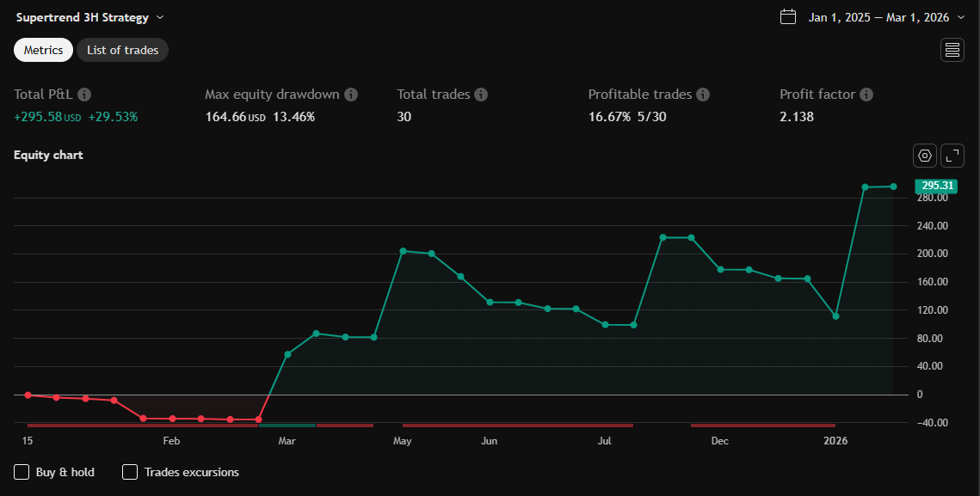Click the first red equity data point at 15
Image resolution: width=980 pixels, height=496 pixels.
point(28,395)
